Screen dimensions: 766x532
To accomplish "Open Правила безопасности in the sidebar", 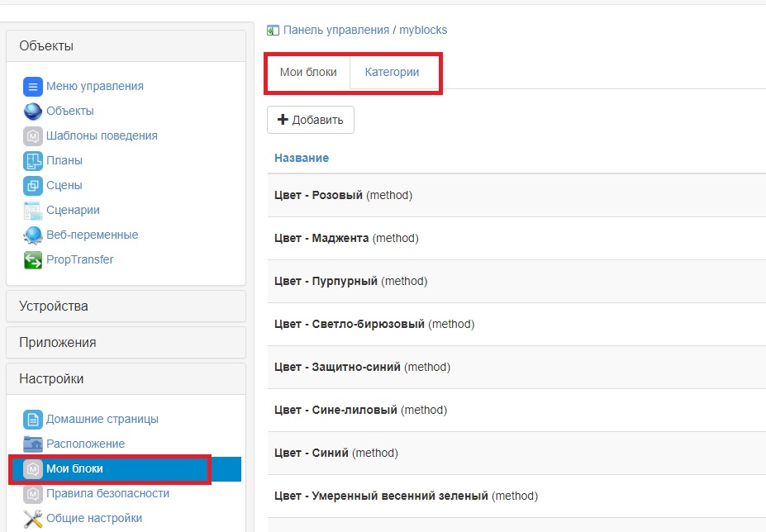I will (107, 493).
